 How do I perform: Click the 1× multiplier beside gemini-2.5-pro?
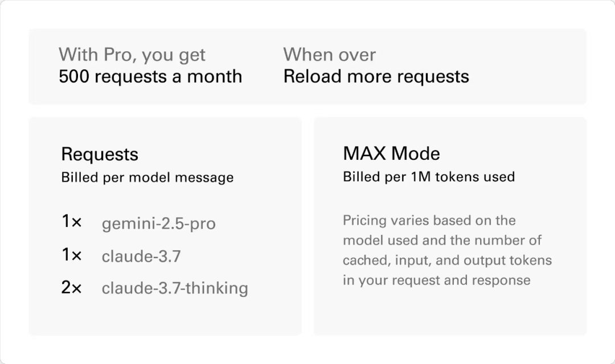click(72, 222)
